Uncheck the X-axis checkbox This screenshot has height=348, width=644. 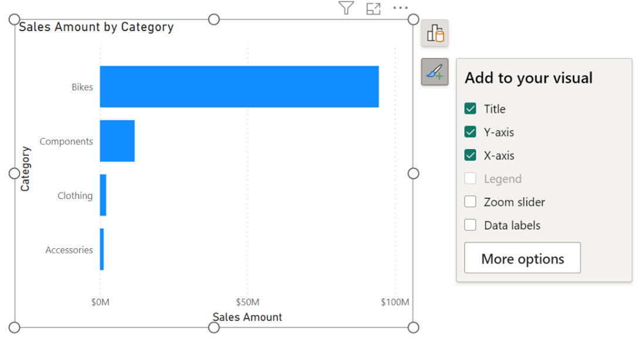[470, 156]
